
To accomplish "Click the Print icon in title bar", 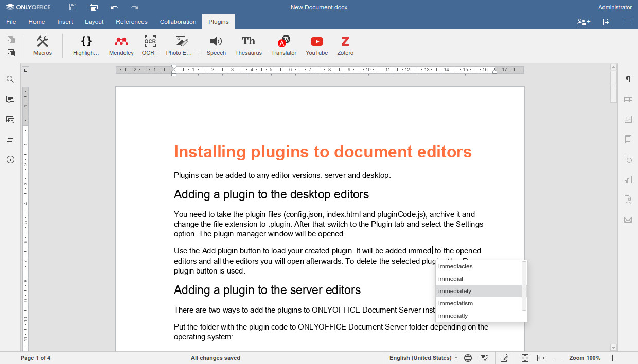I will (x=93, y=7).
